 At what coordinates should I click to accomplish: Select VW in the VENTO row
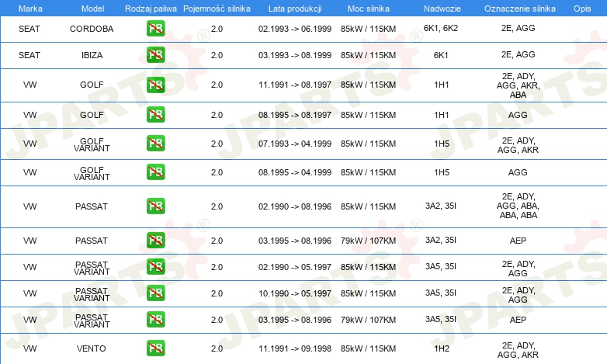point(29,348)
